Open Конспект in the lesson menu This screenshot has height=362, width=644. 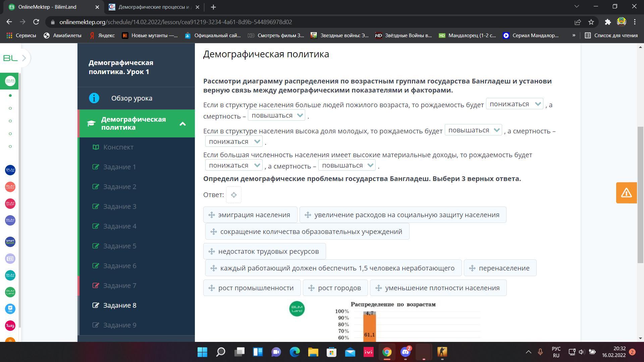click(x=118, y=147)
